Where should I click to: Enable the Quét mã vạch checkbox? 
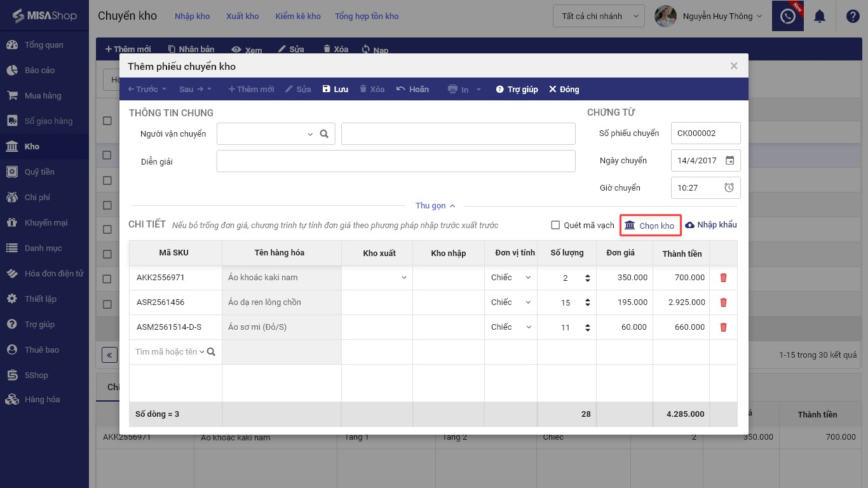[x=555, y=226]
